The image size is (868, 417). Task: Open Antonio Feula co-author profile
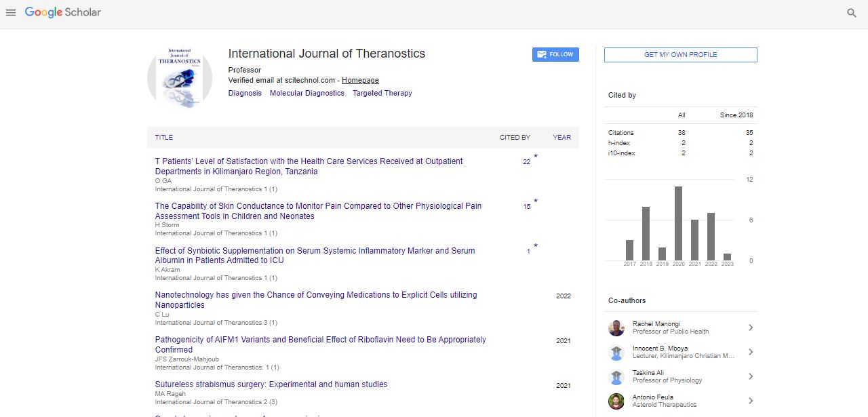[653, 397]
